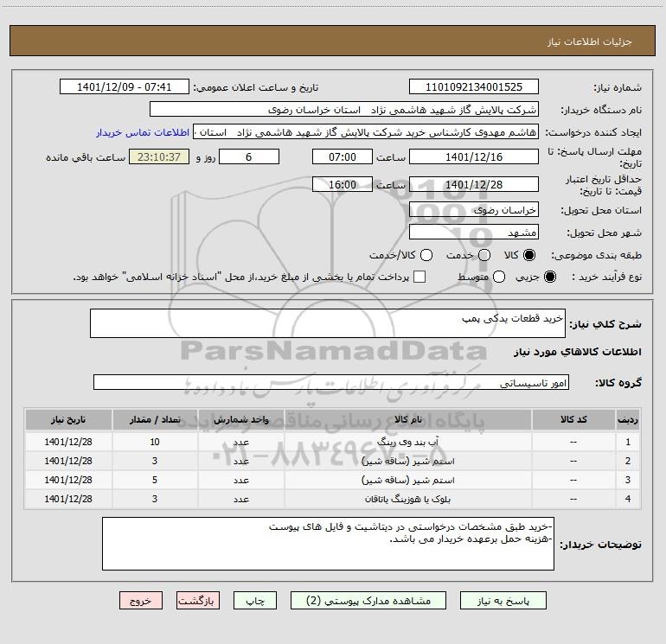The width and height of the screenshot is (666, 644).
Task: Click the price validity date 1401/12/28 field
Action: [x=474, y=184]
